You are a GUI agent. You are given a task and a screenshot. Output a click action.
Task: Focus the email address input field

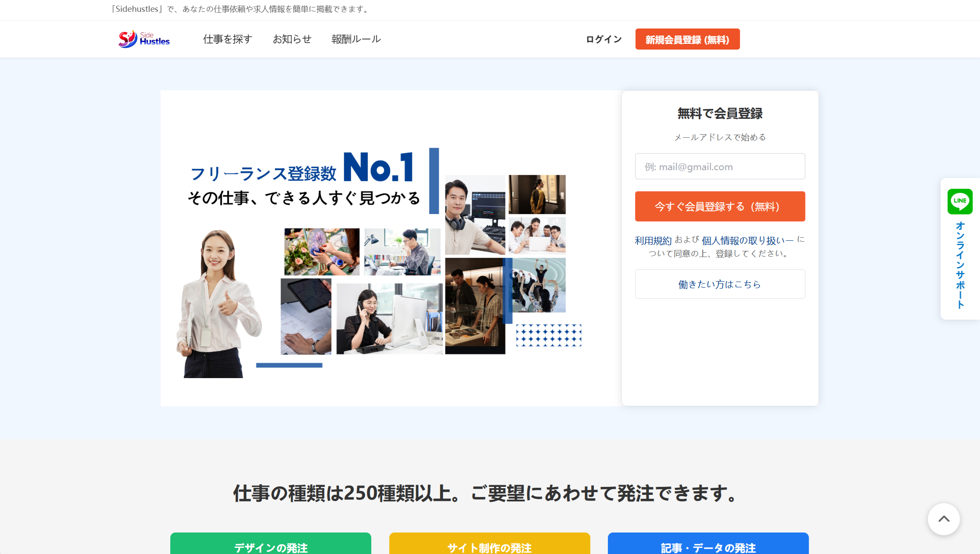(x=720, y=166)
